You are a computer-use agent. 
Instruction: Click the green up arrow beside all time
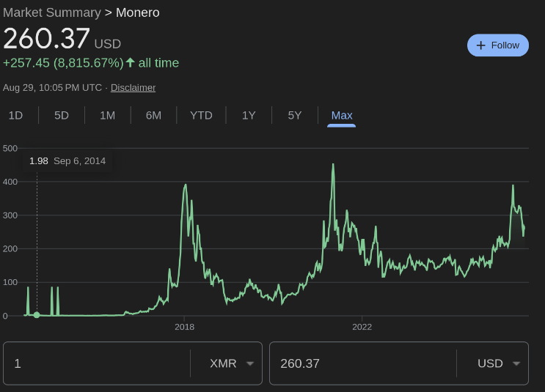[131, 63]
